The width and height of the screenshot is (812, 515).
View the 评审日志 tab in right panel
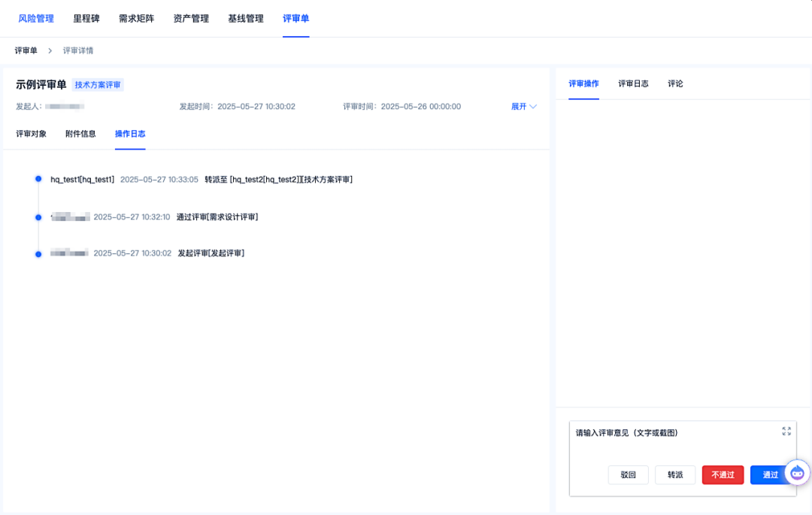point(633,84)
